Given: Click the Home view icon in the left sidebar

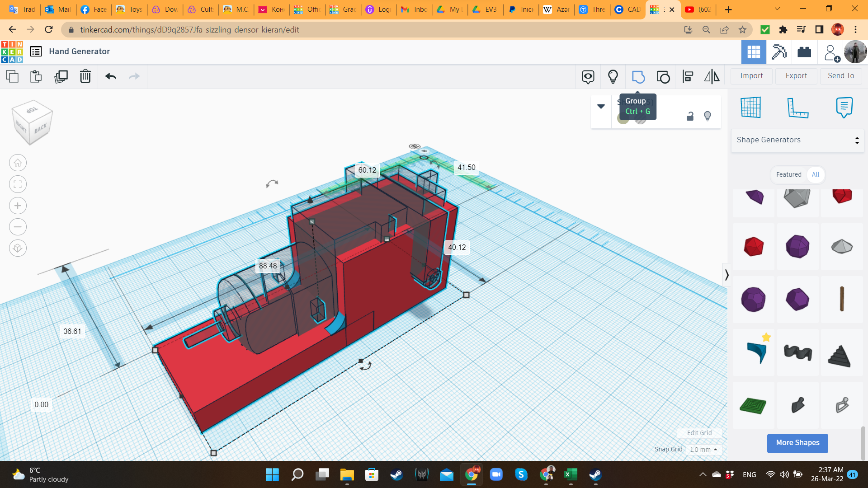Looking at the screenshot, I should [18, 163].
